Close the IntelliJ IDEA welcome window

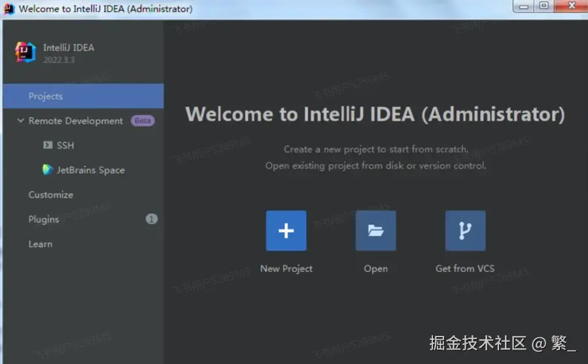572,6
